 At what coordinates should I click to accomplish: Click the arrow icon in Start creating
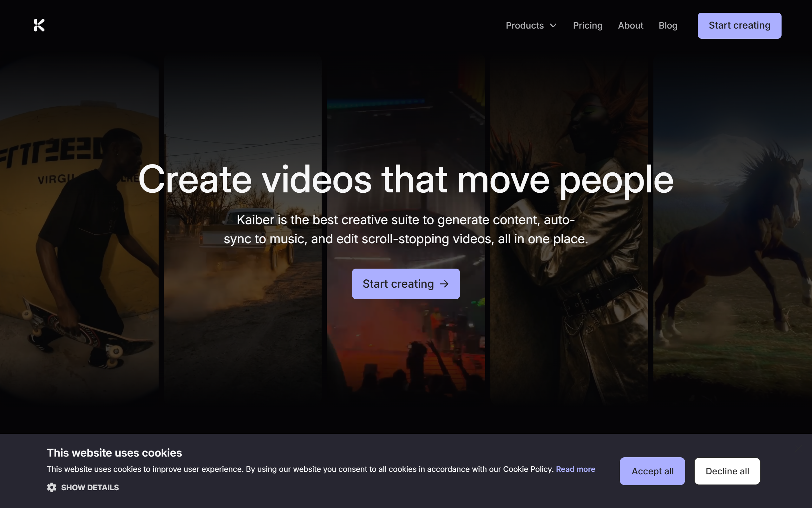(x=444, y=284)
